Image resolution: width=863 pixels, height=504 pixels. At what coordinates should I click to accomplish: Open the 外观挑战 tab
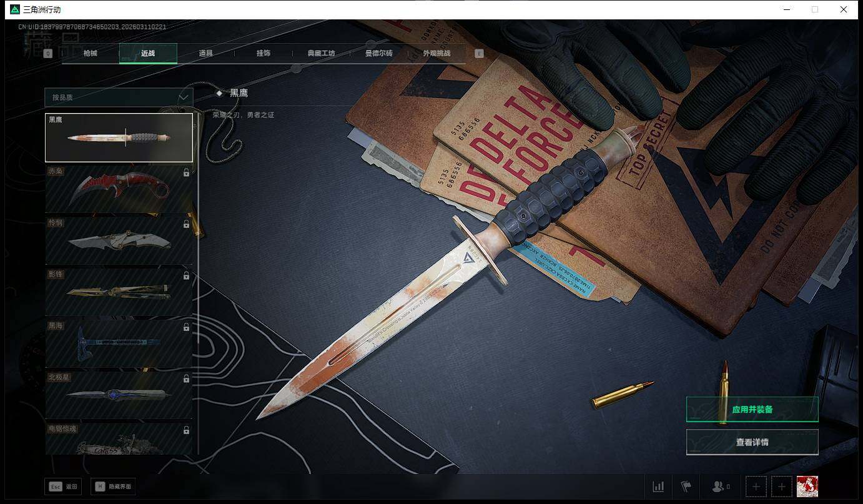[436, 54]
